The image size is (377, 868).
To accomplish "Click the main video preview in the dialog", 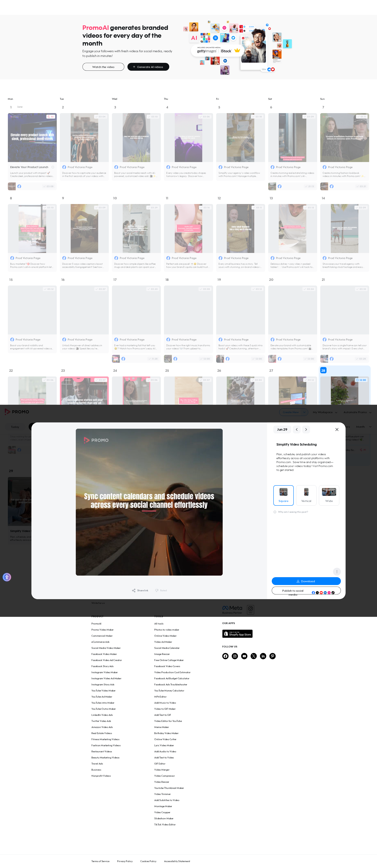I will click(149, 502).
